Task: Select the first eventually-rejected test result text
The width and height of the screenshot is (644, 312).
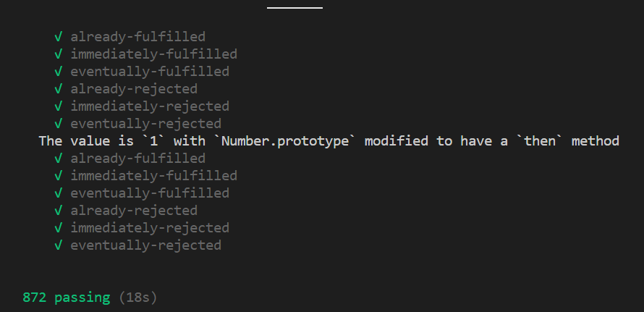Action: [145, 124]
